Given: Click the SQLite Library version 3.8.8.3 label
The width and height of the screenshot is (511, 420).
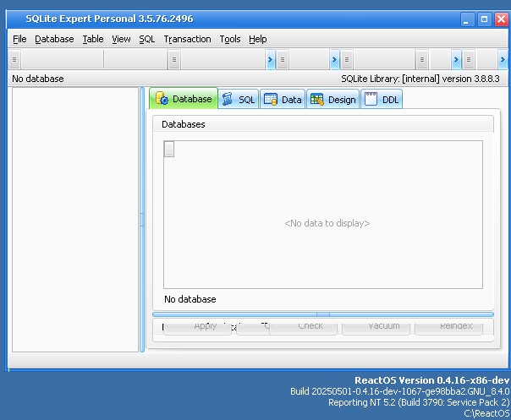Looking at the screenshot, I should [420, 79].
